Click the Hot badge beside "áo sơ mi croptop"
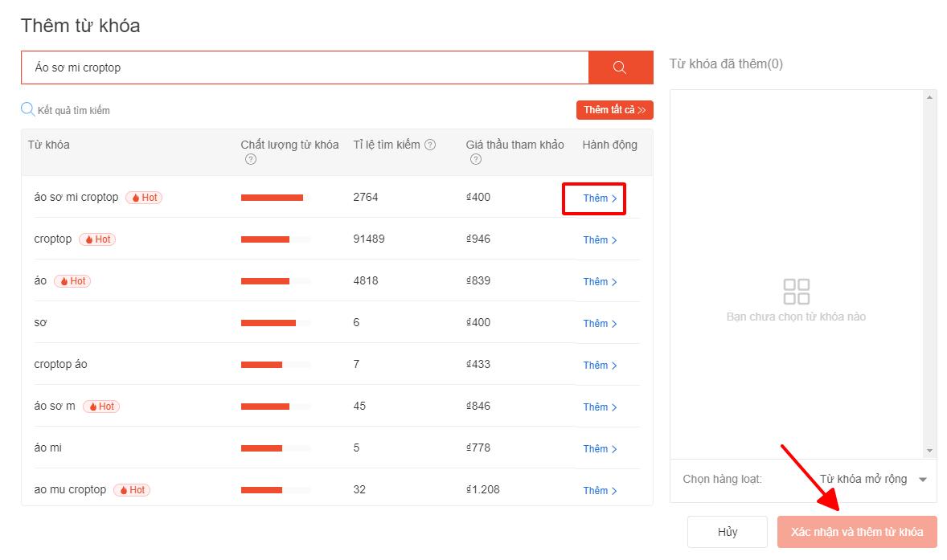 (144, 197)
